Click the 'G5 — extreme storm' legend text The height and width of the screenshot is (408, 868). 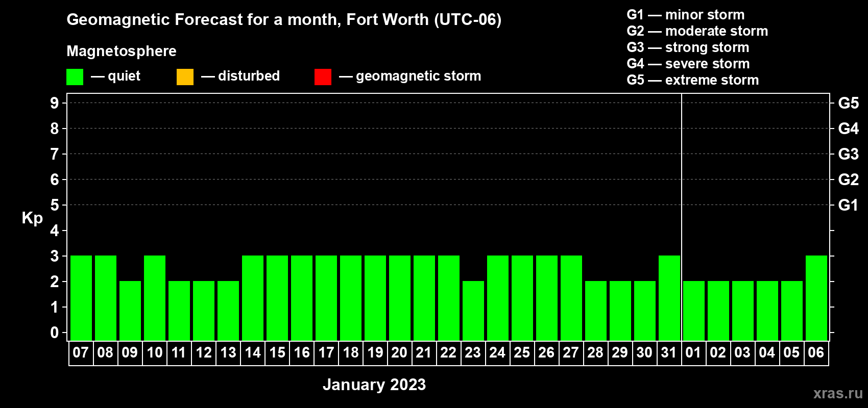tap(693, 80)
